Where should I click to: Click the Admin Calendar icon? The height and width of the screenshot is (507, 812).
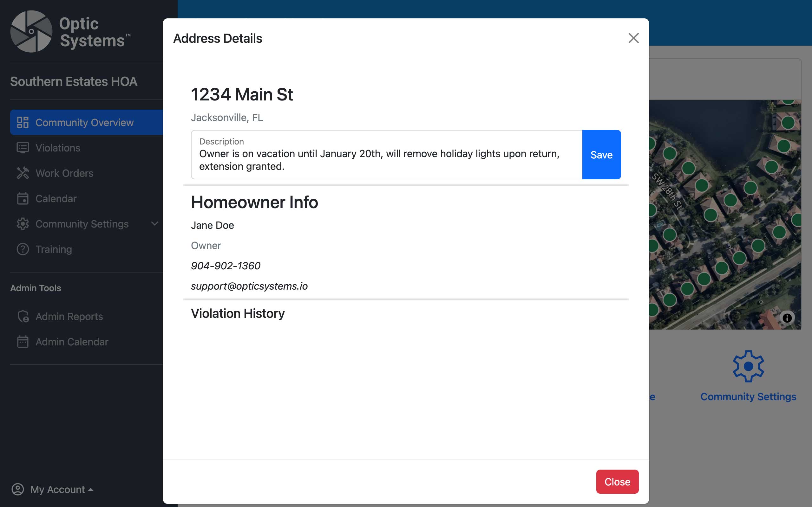pos(23,342)
